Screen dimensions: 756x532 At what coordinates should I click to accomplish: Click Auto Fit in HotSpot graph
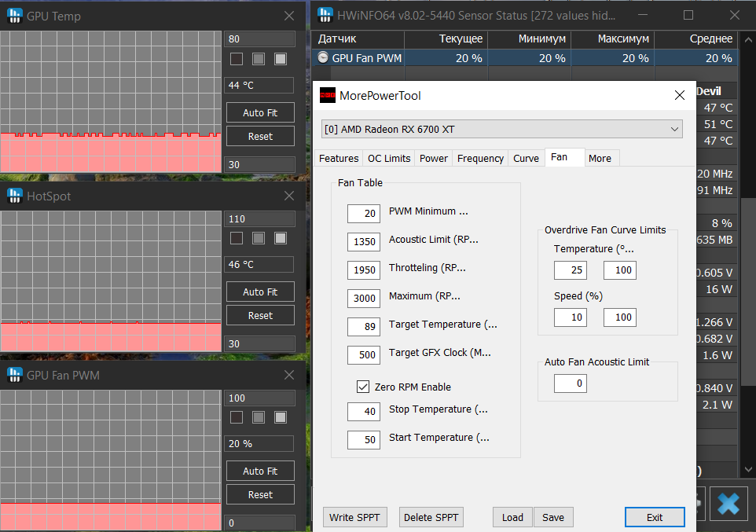260,292
